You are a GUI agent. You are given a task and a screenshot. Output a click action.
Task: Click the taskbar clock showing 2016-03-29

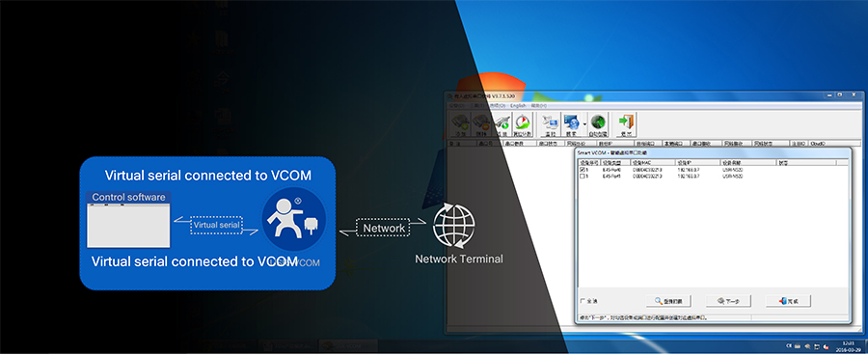click(848, 346)
